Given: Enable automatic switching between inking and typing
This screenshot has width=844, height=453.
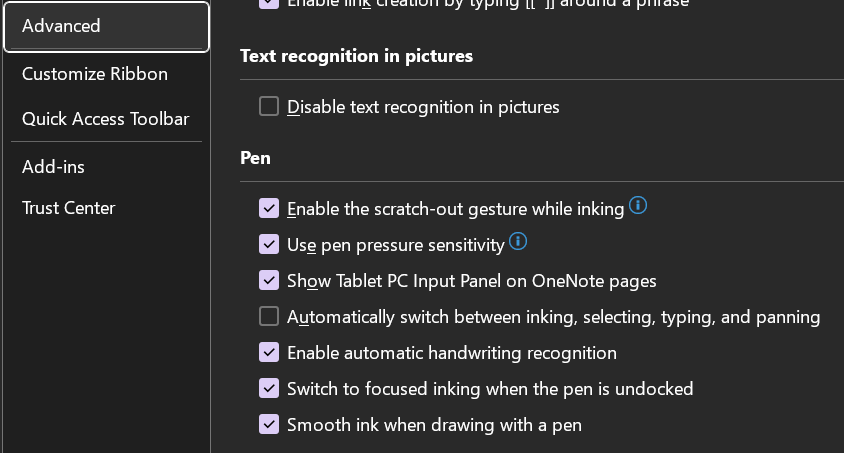Looking at the screenshot, I should click(x=269, y=316).
